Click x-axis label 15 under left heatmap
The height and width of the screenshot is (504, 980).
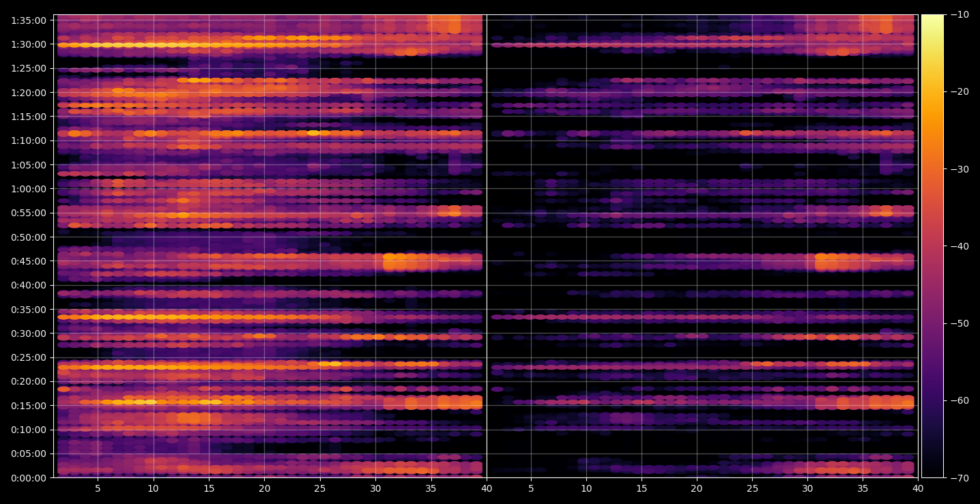[x=209, y=488]
